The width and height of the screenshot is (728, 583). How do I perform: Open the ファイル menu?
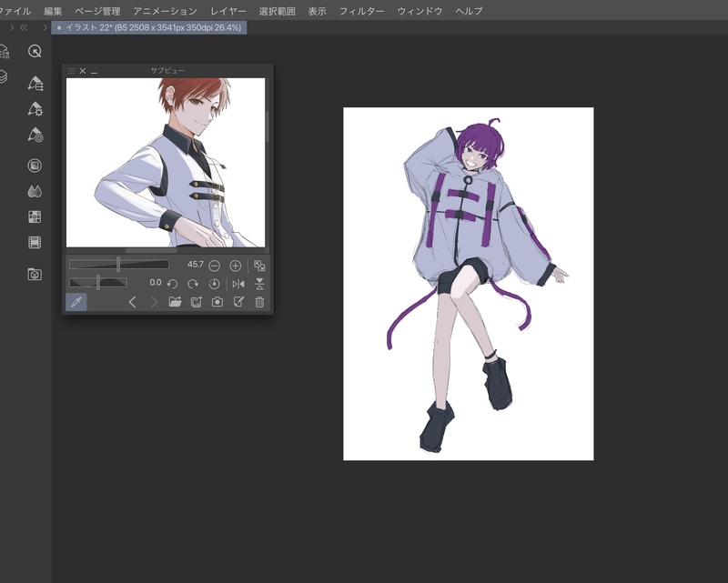(15, 11)
